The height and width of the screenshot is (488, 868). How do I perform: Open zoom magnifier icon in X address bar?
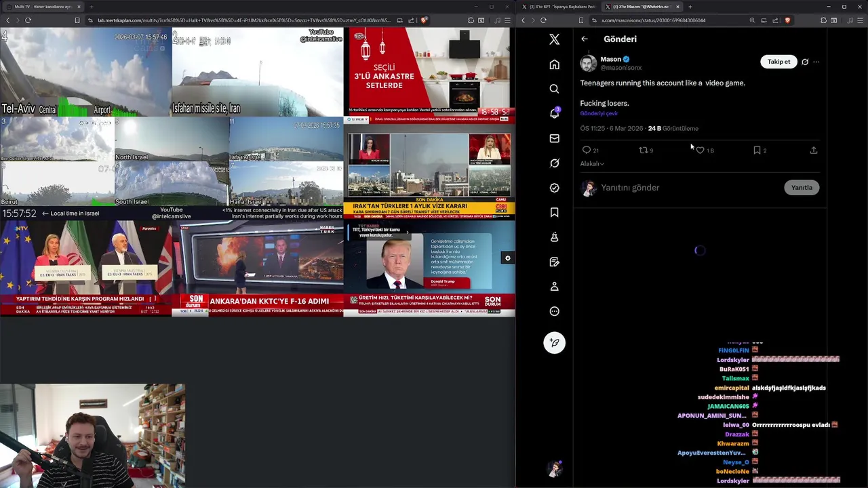coord(752,20)
